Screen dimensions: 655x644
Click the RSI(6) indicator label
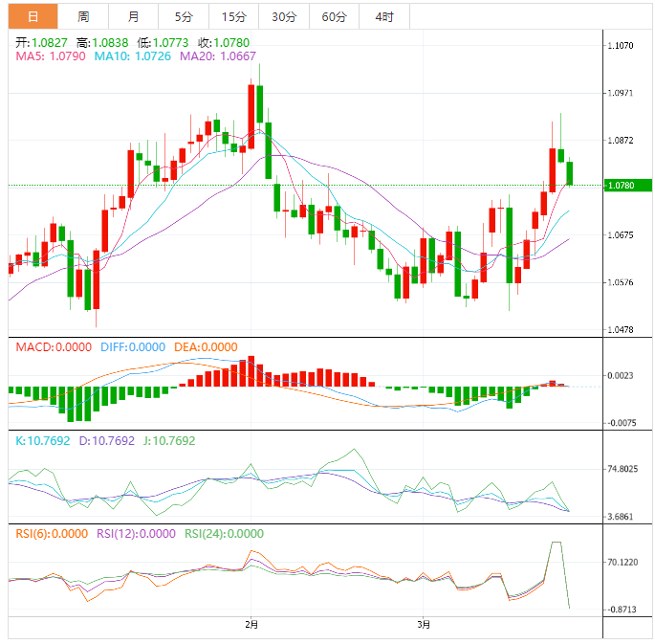[x=52, y=534]
